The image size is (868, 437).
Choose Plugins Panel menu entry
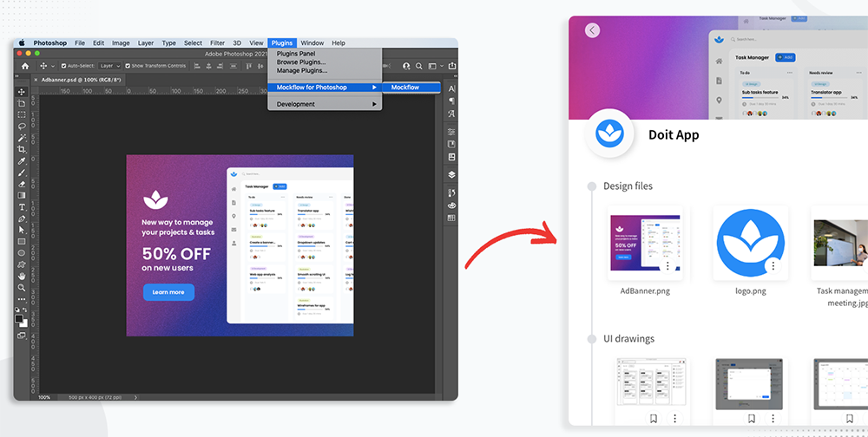coord(296,54)
